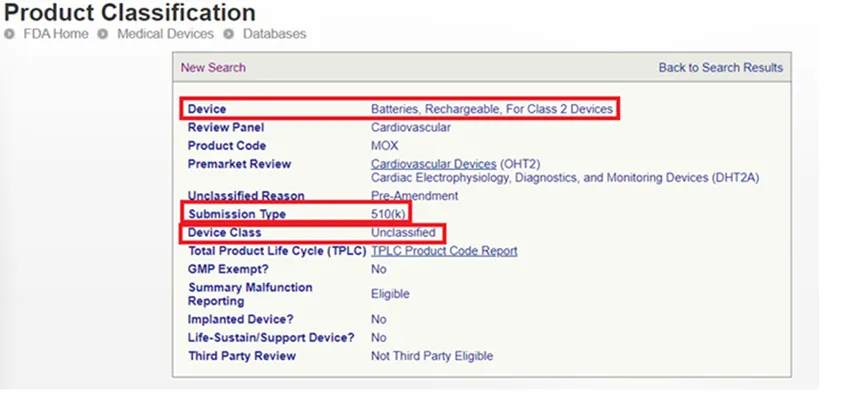This screenshot has height=403, width=865.
Task: Select the Submission Type label
Action: (237, 214)
